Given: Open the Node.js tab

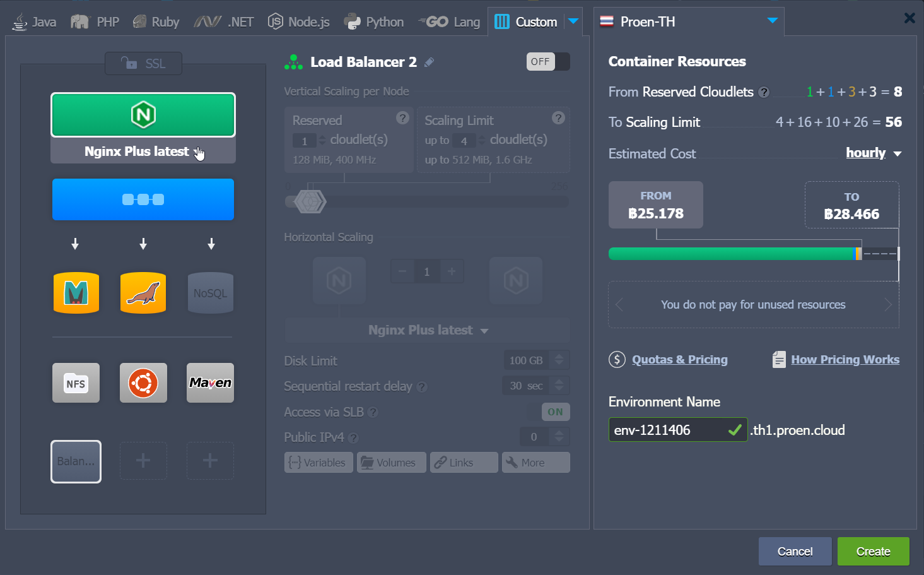Looking at the screenshot, I should coord(299,22).
